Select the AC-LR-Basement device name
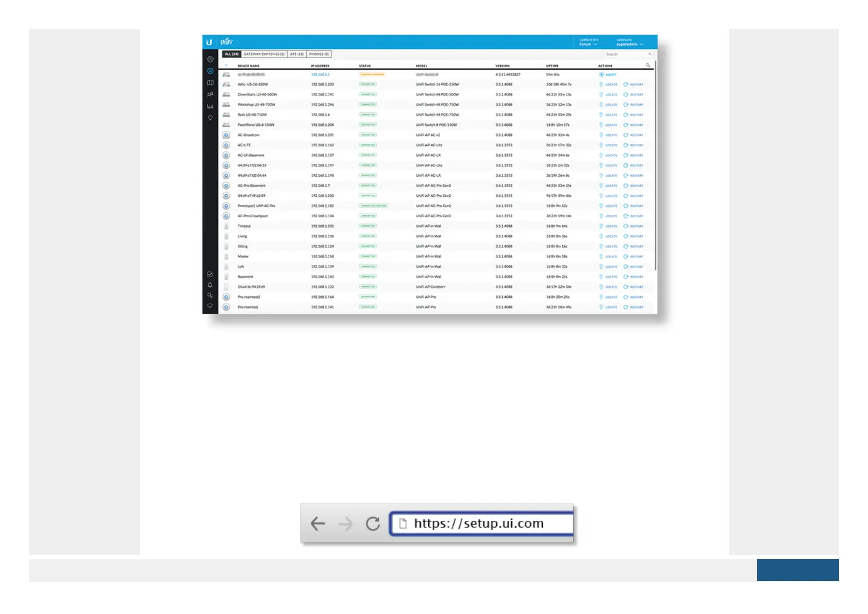Viewport: 868px width, 614px height. click(251, 156)
